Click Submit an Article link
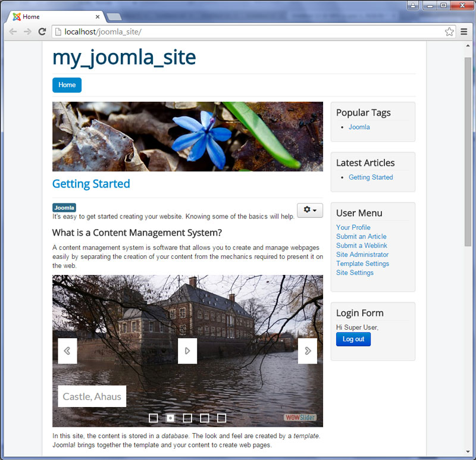This screenshot has height=460, width=476. click(361, 236)
